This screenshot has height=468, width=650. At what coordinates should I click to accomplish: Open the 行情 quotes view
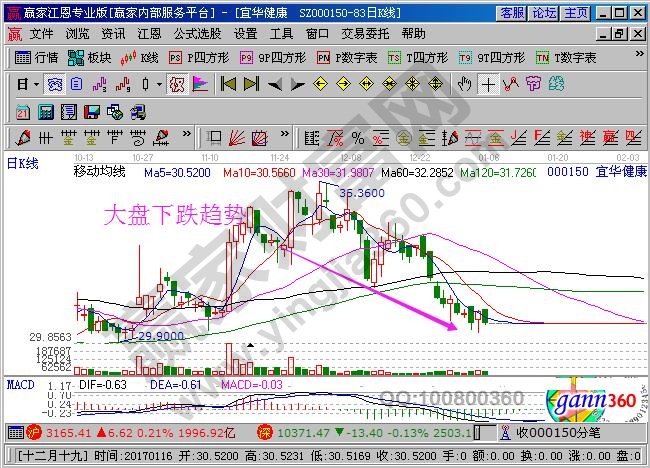[x=36, y=58]
